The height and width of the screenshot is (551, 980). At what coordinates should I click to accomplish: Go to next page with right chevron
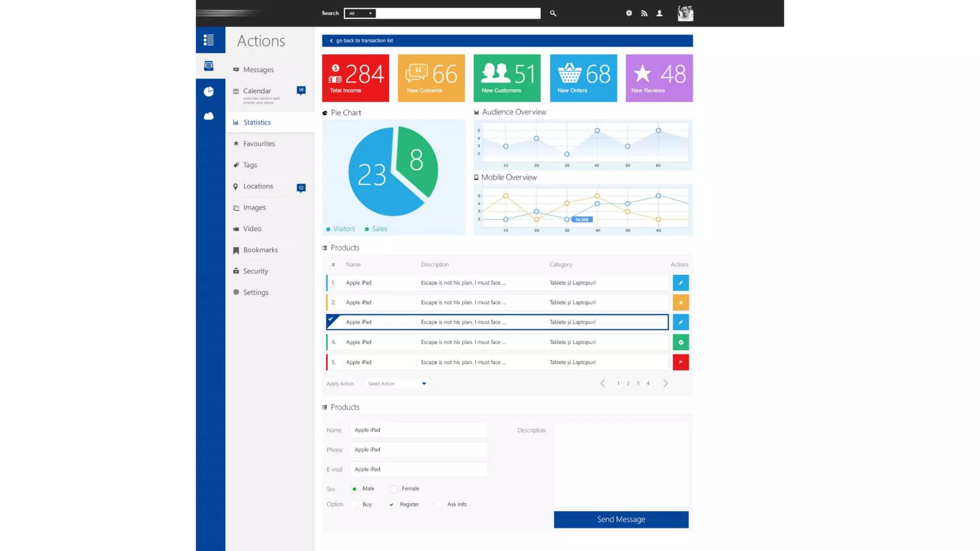click(x=665, y=383)
